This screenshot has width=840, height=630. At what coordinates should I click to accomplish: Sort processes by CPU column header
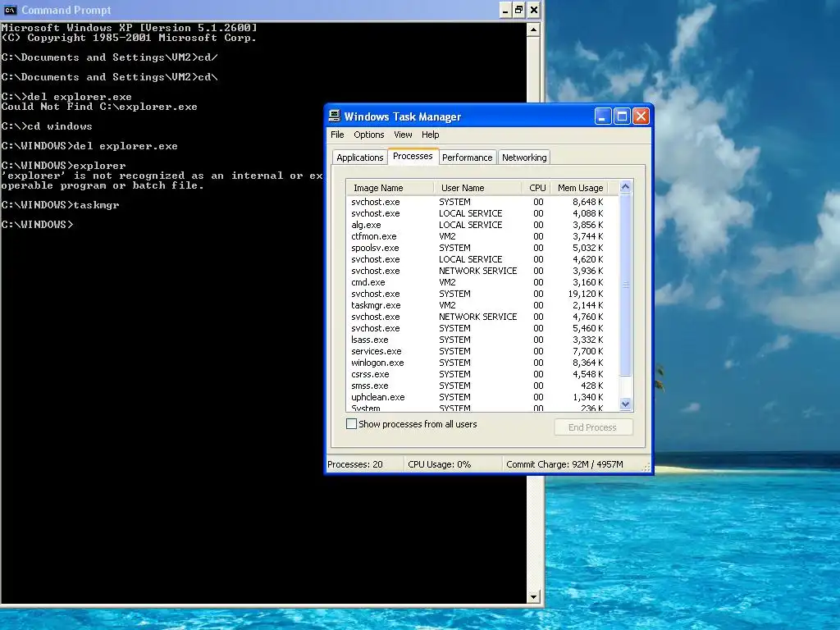pyautogui.click(x=536, y=188)
